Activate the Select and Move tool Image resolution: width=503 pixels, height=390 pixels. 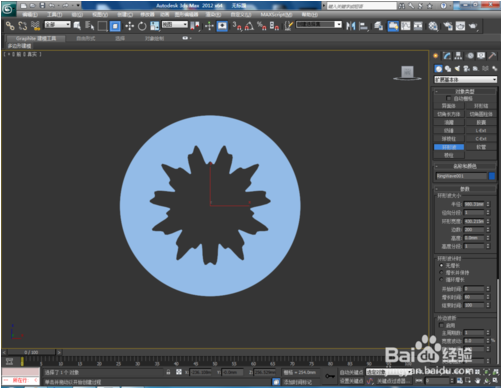click(x=129, y=26)
